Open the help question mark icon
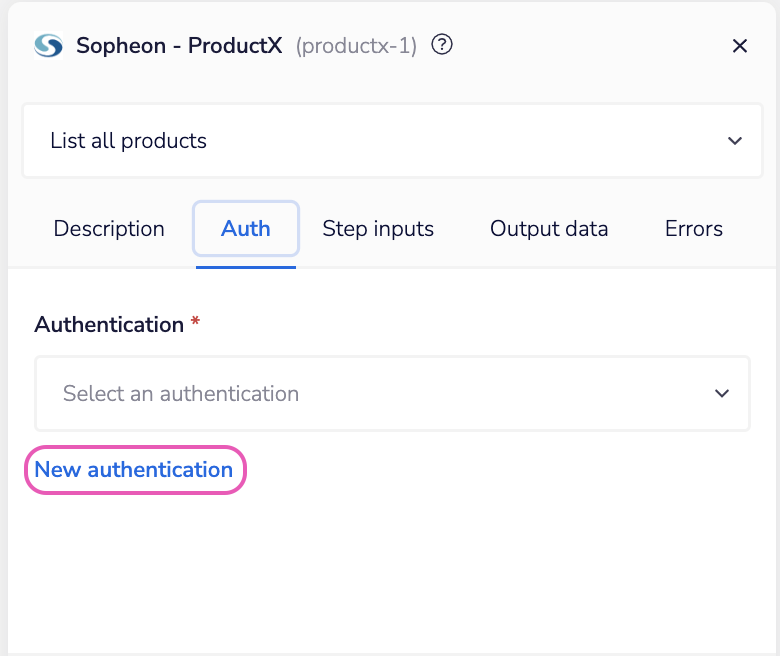This screenshot has height=656, width=780. (x=441, y=45)
